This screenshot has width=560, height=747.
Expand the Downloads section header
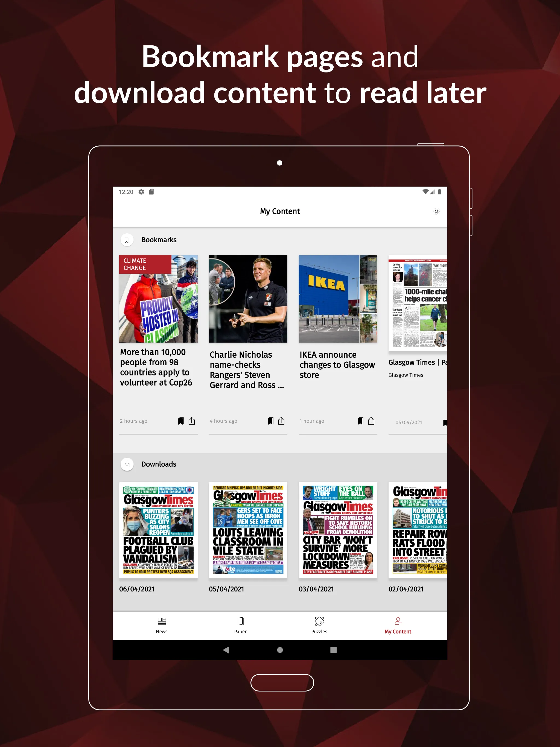tap(159, 463)
